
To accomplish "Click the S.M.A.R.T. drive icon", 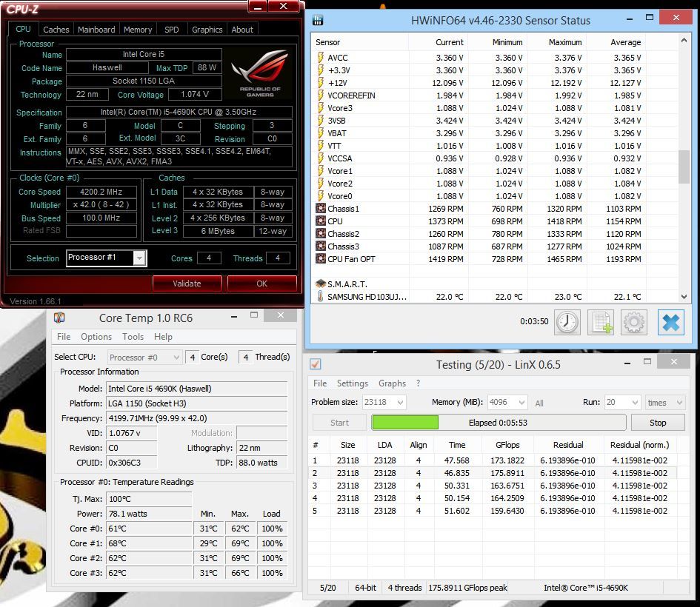I will click(321, 284).
